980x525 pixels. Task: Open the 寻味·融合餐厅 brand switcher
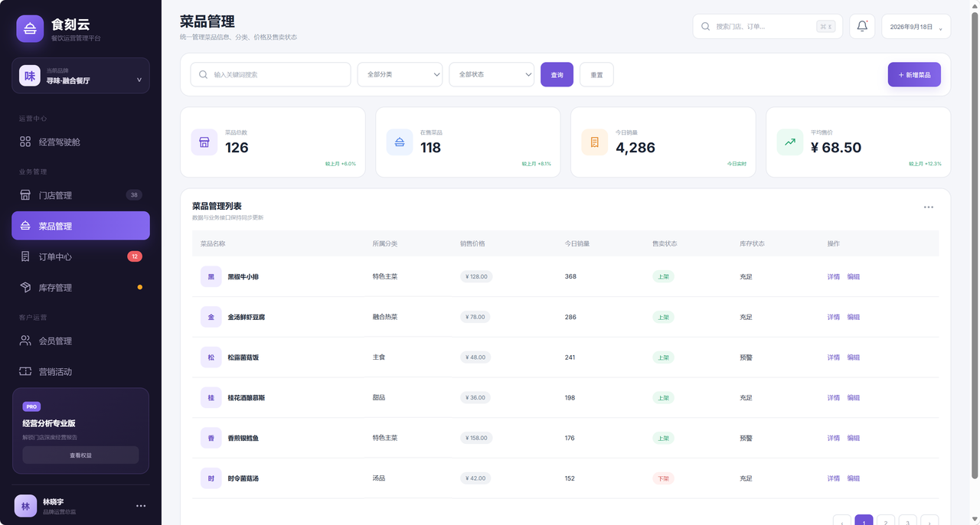pos(80,76)
